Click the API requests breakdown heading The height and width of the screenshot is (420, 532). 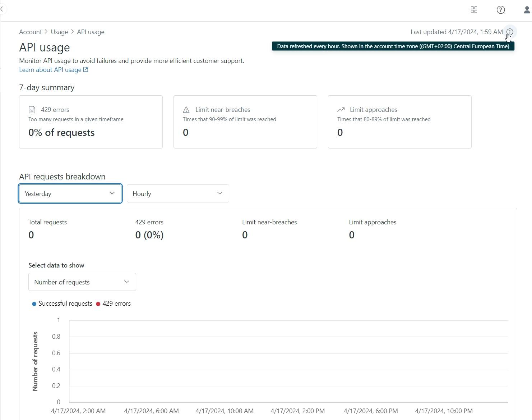click(x=62, y=177)
